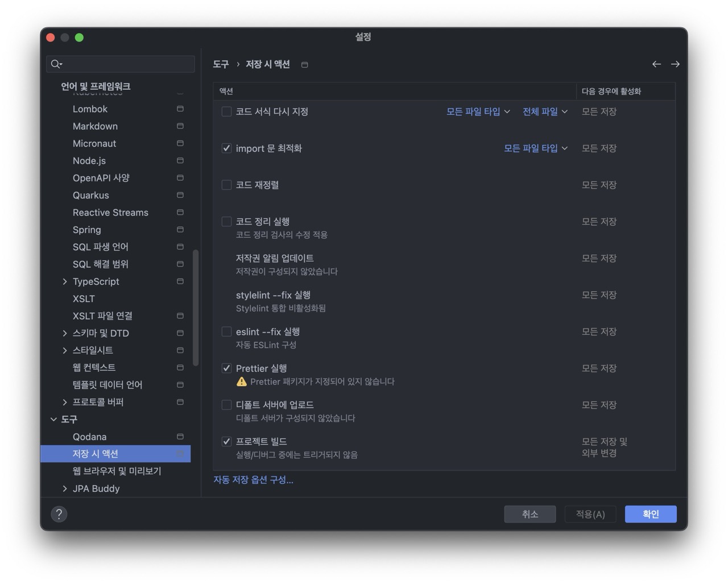Open help with the question mark icon
The height and width of the screenshot is (584, 728).
[59, 514]
